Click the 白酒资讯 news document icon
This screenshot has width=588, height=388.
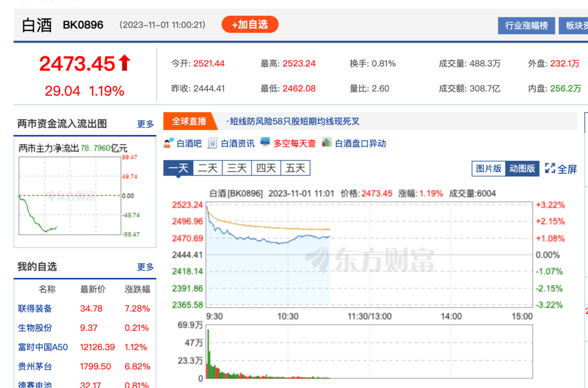213,143
